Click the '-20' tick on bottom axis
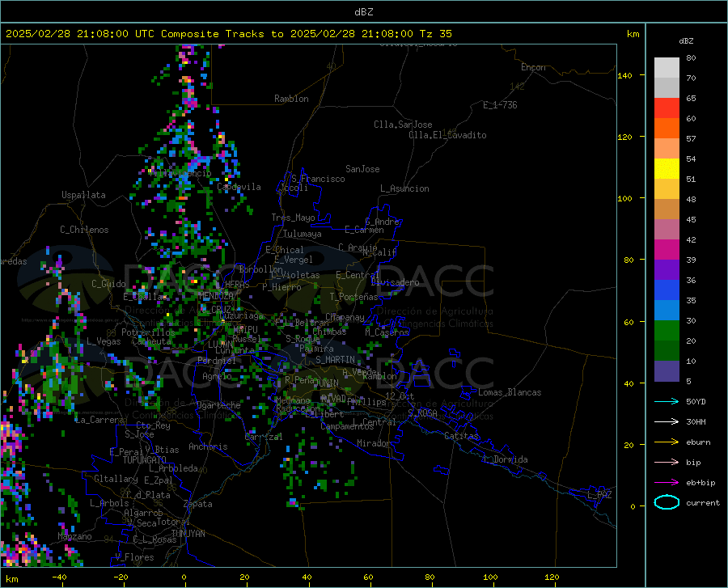 tap(121, 577)
